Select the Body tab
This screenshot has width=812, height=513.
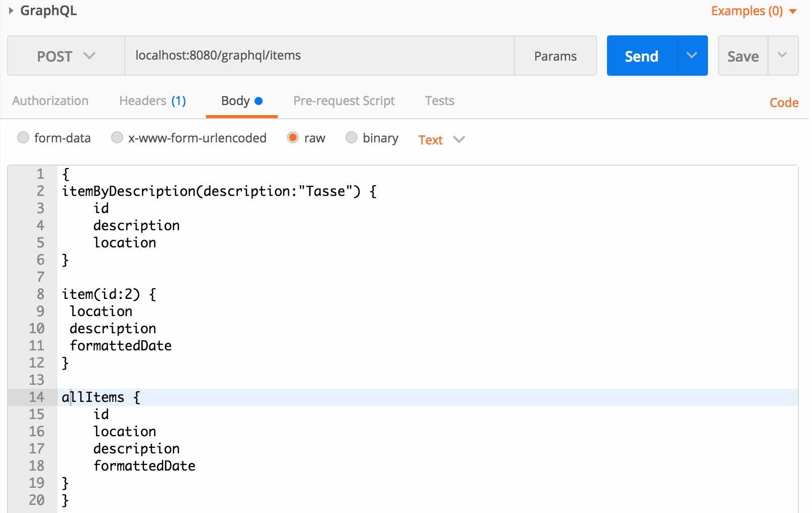[x=241, y=101]
